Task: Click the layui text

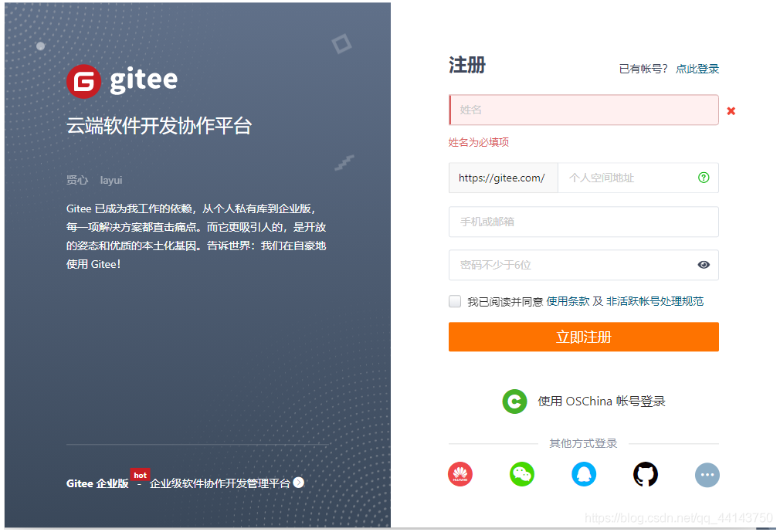Action: [111, 180]
